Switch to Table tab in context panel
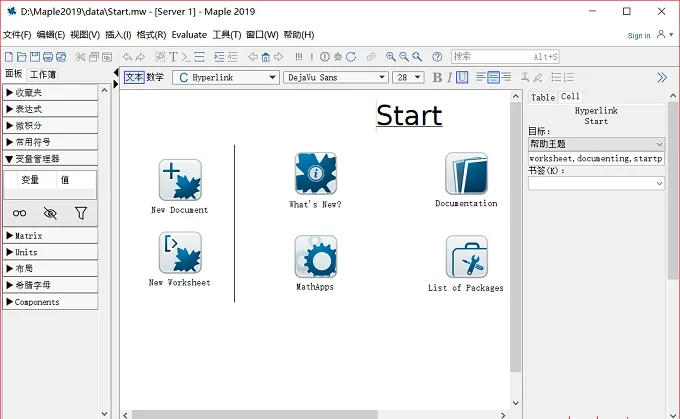The image size is (680, 419). [543, 97]
